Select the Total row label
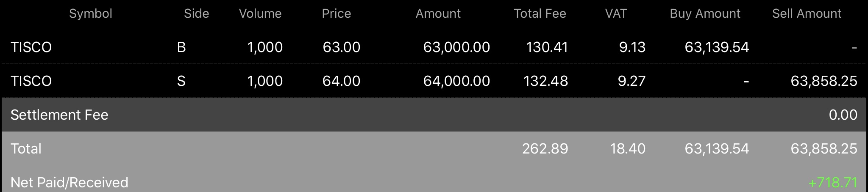 (x=26, y=148)
